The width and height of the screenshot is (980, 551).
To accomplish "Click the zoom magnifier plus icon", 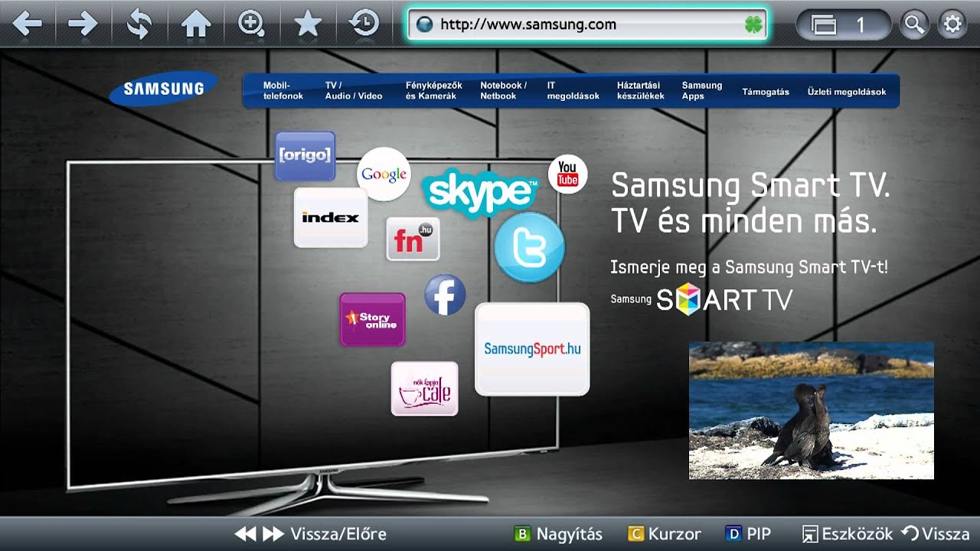I will click(251, 24).
